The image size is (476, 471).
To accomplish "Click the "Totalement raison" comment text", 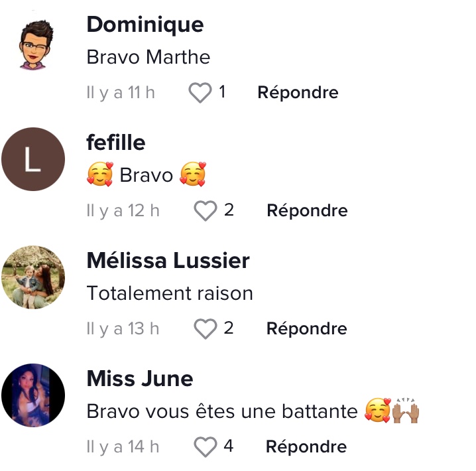I will tap(170, 293).
